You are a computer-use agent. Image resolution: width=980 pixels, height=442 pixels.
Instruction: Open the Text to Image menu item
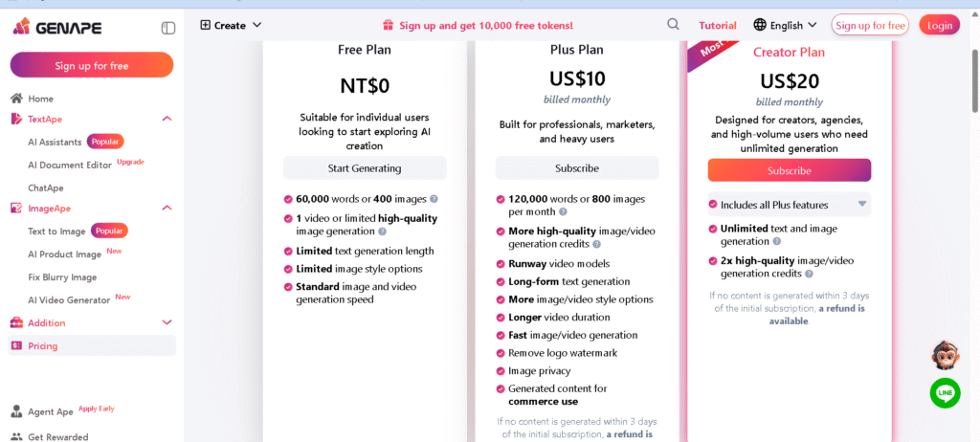[x=56, y=231]
